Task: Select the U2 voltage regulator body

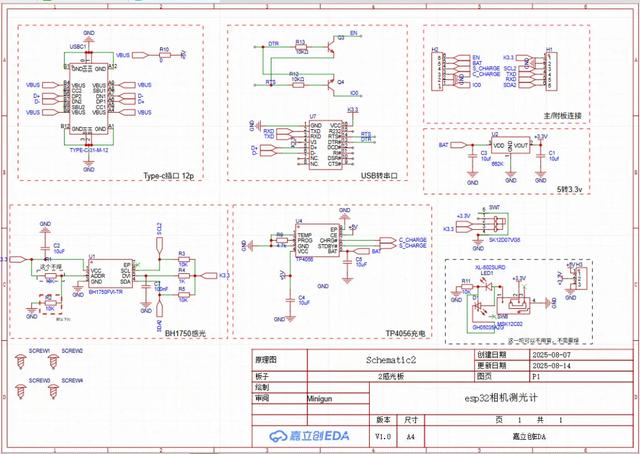Action: click(x=510, y=145)
